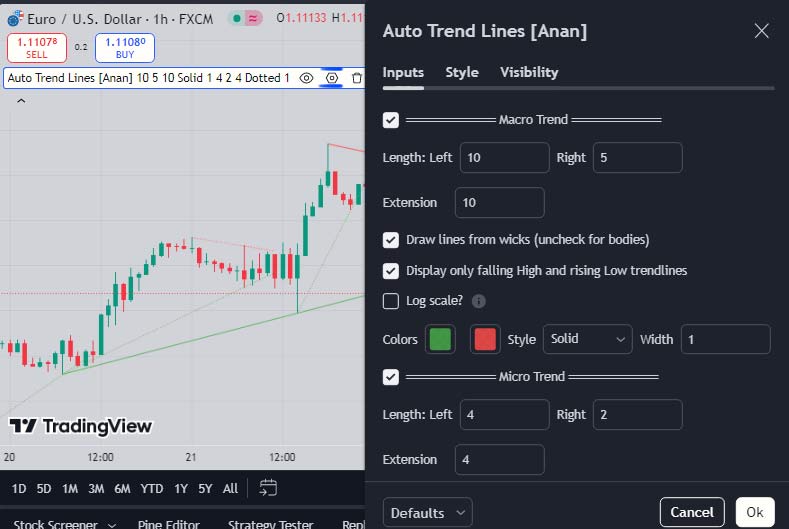Open the Solid line Style dropdown
Image resolution: width=789 pixels, height=529 pixels.
tap(588, 339)
